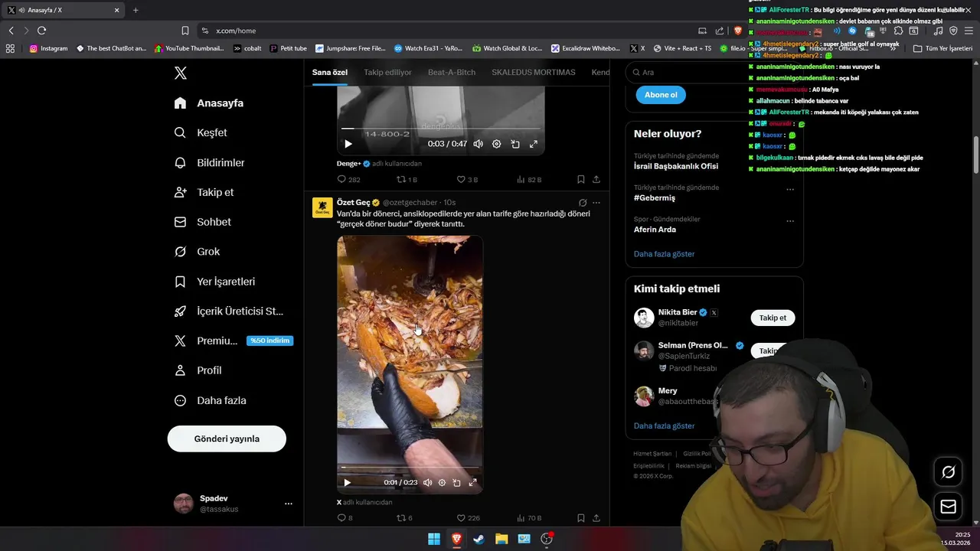The width and height of the screenshot is (980, 551).
Task: Open settings gear on Denge+ video
Action: pyautogui.click(x=496, y=144)
